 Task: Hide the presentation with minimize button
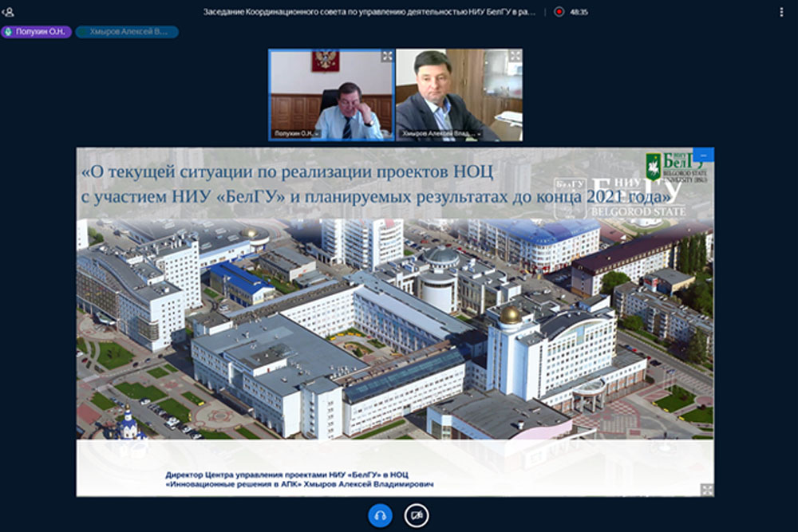(x=704, y=155)
